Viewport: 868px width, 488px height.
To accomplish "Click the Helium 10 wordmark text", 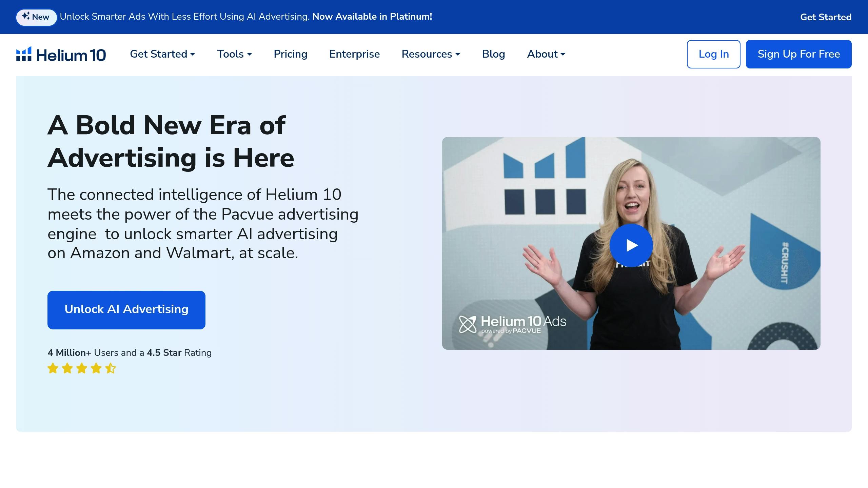I will point(71,55).
